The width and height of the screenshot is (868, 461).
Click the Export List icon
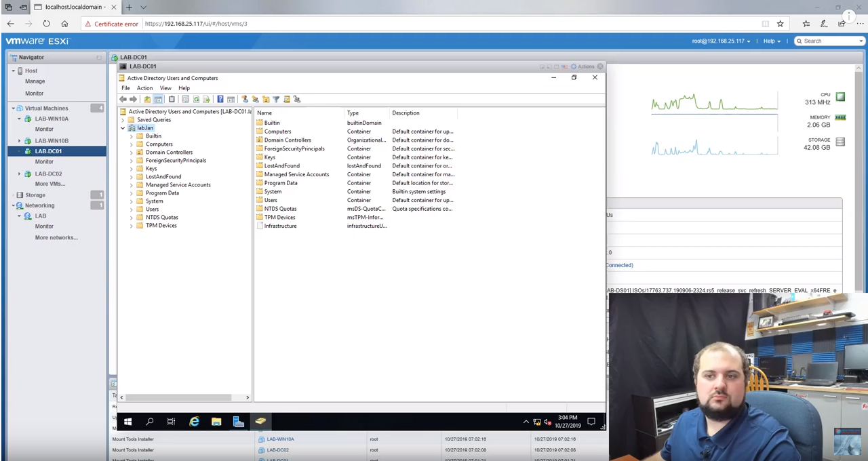tap(206, 99)
